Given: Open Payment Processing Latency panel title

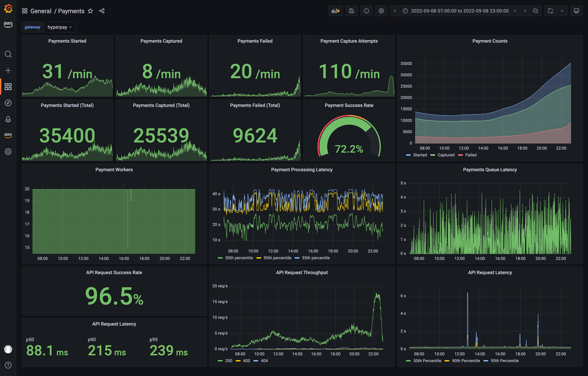Looking at the screenshot, I should tap(302, 170).
